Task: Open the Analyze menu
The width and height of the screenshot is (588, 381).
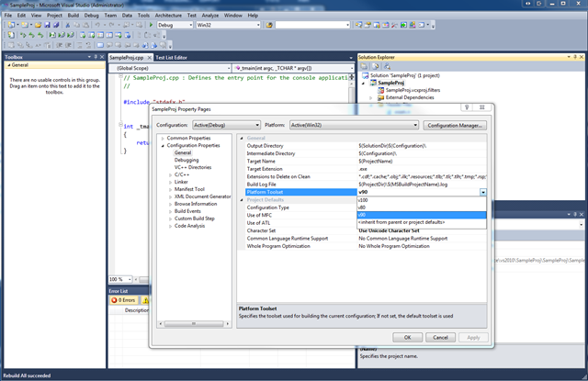Action: coord(210,16)
